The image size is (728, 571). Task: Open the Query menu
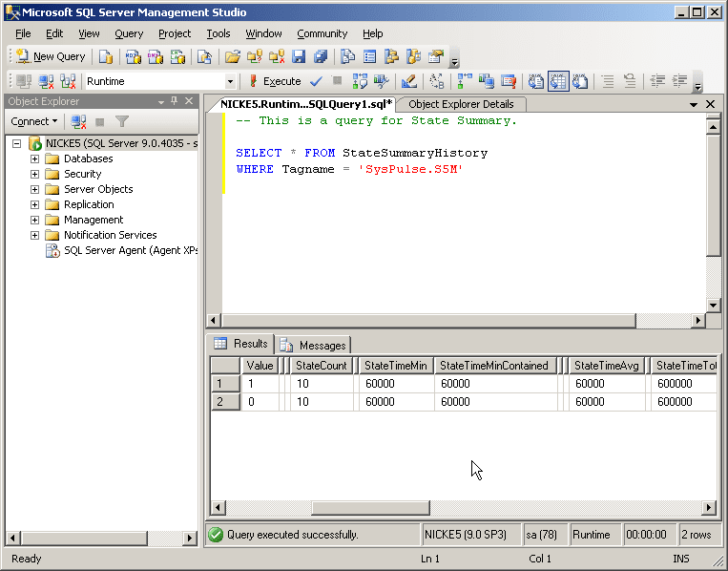click(129, 33)
